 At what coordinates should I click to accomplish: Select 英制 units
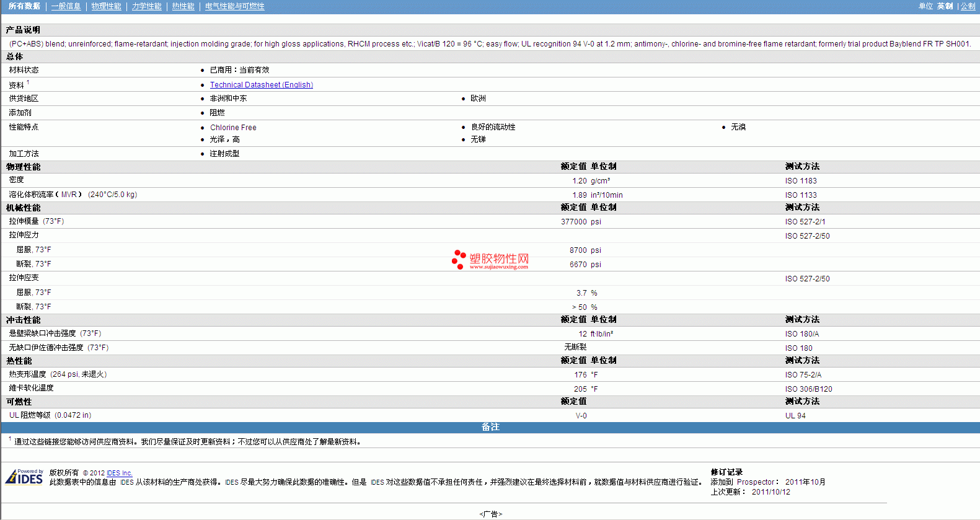945,6
